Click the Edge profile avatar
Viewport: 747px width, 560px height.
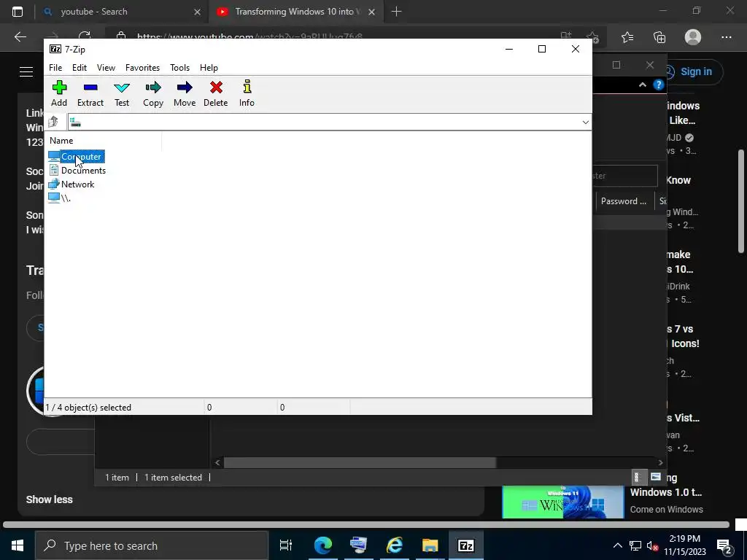pyautogui.click(x=693, y=37)
